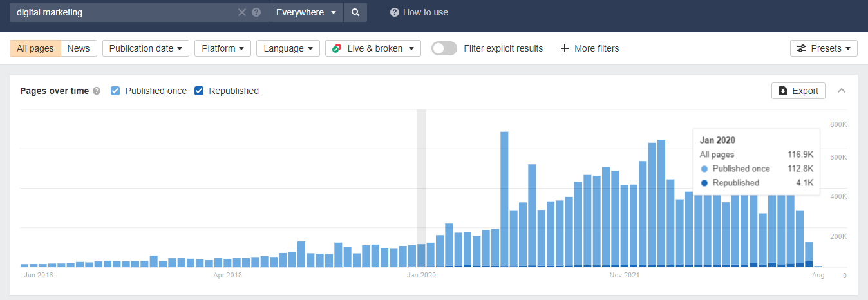Screen dimensions: 868x300
Task: Click the Export button
Action: click(798, 91)
